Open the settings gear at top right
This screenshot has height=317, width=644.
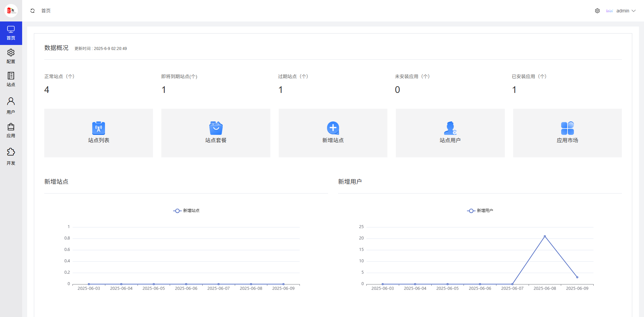pos(597,11)
